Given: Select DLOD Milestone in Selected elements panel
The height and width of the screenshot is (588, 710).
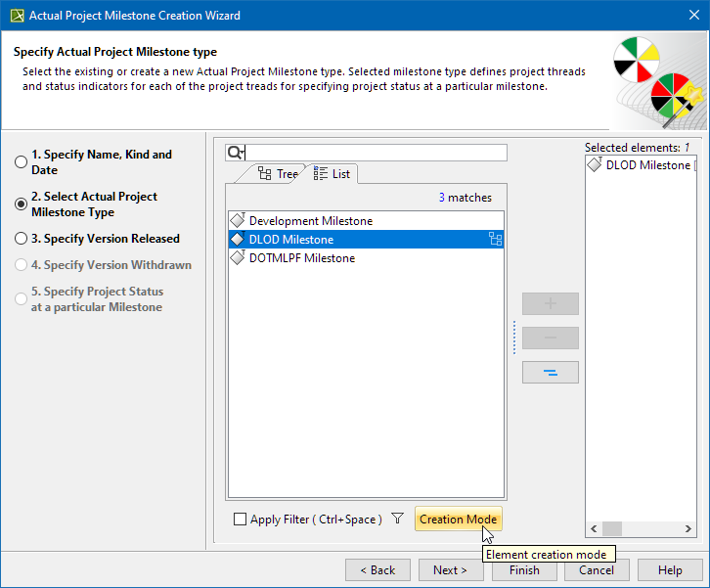Looking at the screenshot, I should (x=641, y=165).
